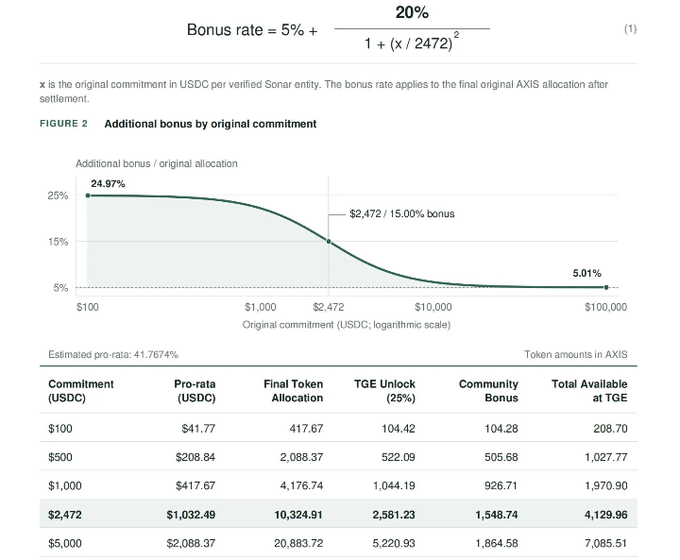680x560 pixels.
Task: Click the 20,883.72 allocation cell
Action: click(298, 544)
